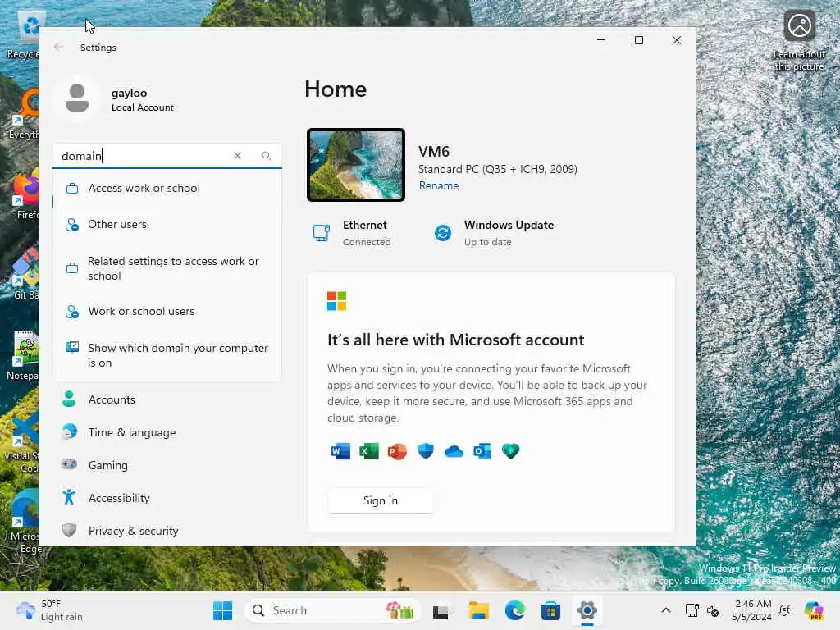Minimize the Settings window
Screen dimensions: 840x630
[601, 40]
